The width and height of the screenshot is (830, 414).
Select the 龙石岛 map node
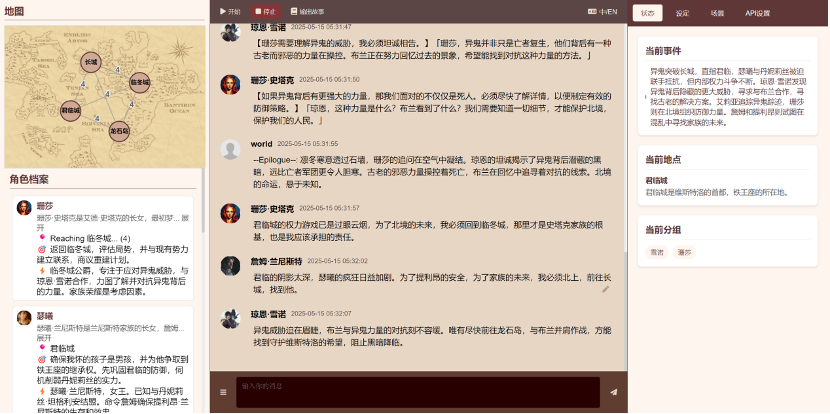click(x=119, y=131)
